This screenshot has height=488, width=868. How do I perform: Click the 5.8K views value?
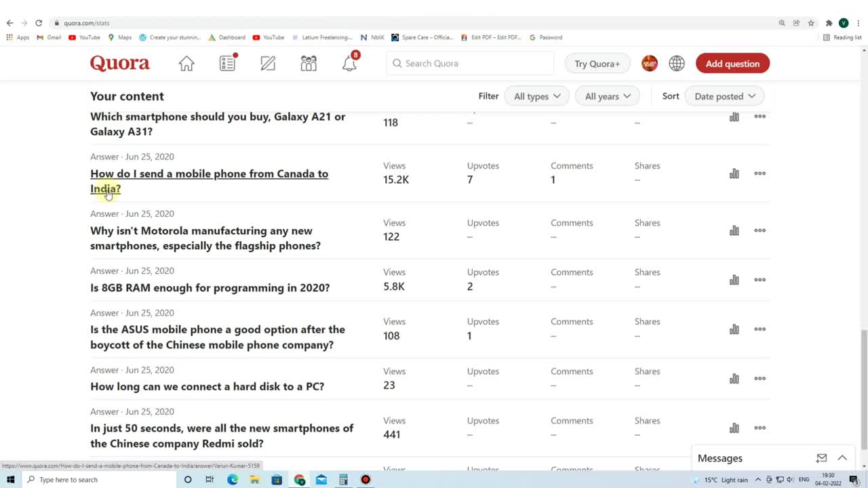coord(394,286)
